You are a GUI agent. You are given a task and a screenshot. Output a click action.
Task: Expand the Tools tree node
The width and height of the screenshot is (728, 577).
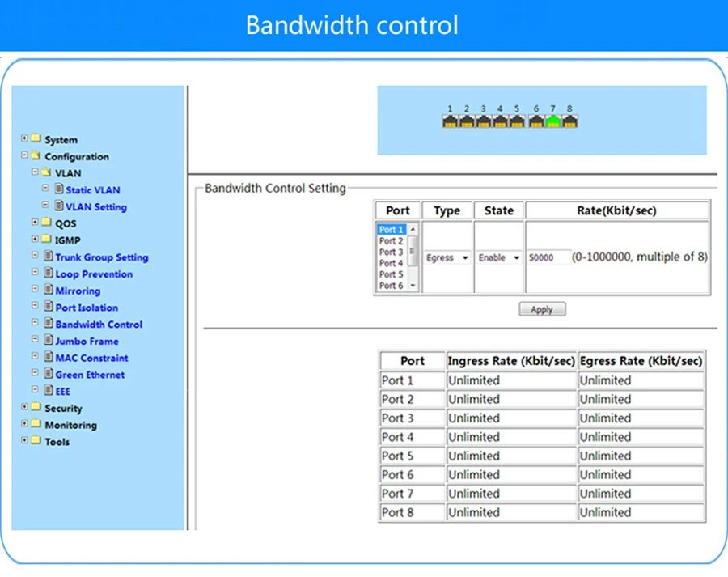pos(24,440)
